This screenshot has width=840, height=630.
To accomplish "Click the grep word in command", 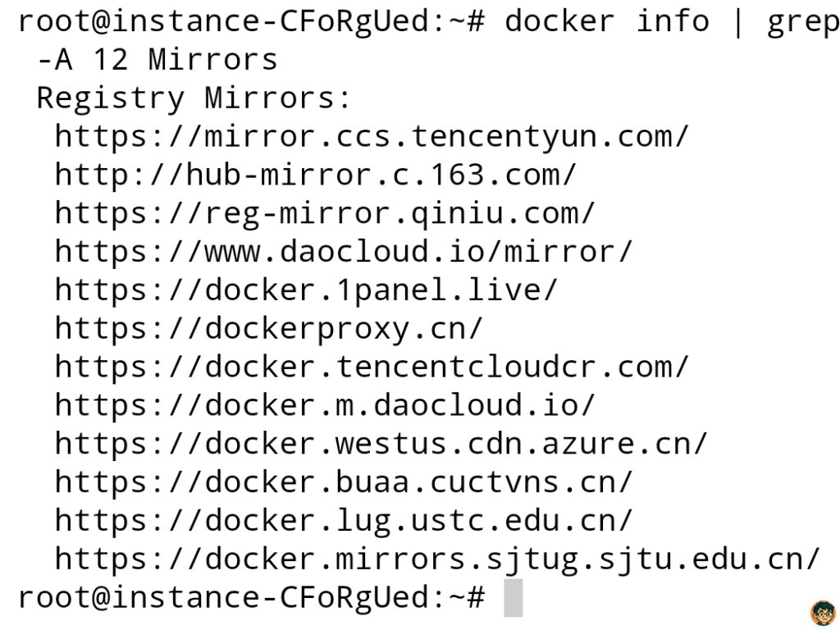I will click(802, 22).
